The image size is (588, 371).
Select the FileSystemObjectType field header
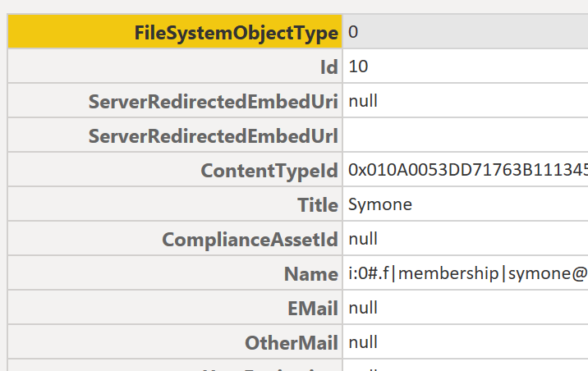coord(235,33)
